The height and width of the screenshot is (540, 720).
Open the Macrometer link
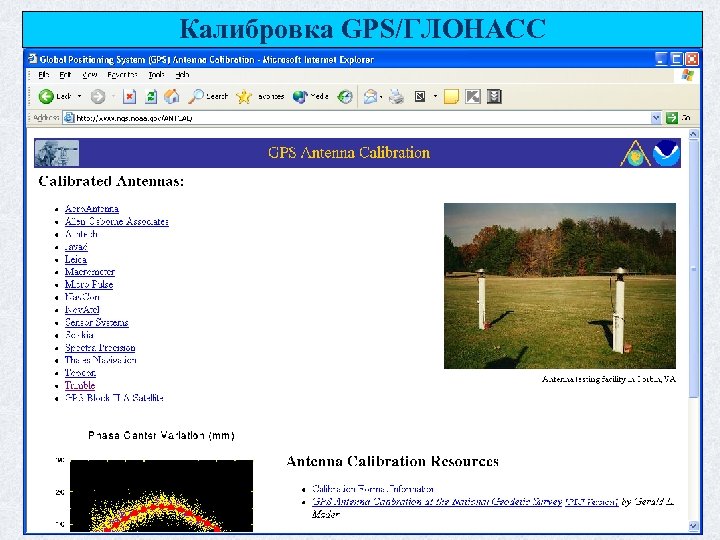tap(90, 272)
